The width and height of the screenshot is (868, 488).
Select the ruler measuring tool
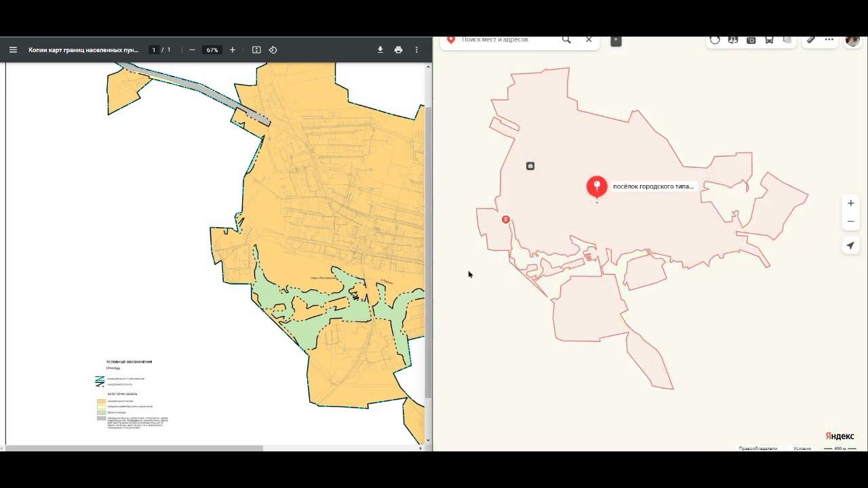pyautogui.click(x=810, y=40)
